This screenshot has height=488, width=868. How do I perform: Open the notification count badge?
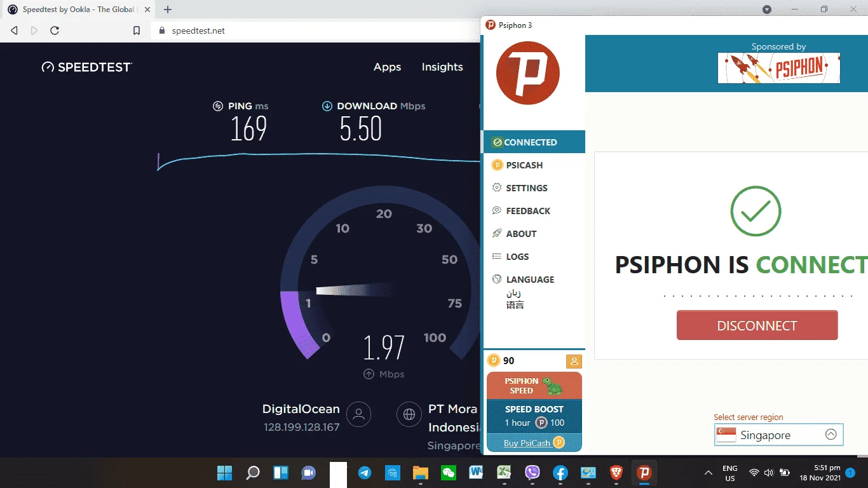[x=850, y=473]
